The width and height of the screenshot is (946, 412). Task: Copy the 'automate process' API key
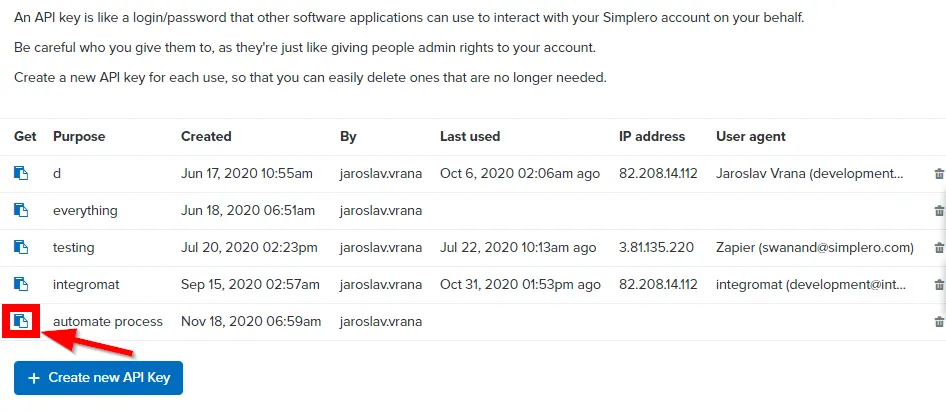pos(21,321)
